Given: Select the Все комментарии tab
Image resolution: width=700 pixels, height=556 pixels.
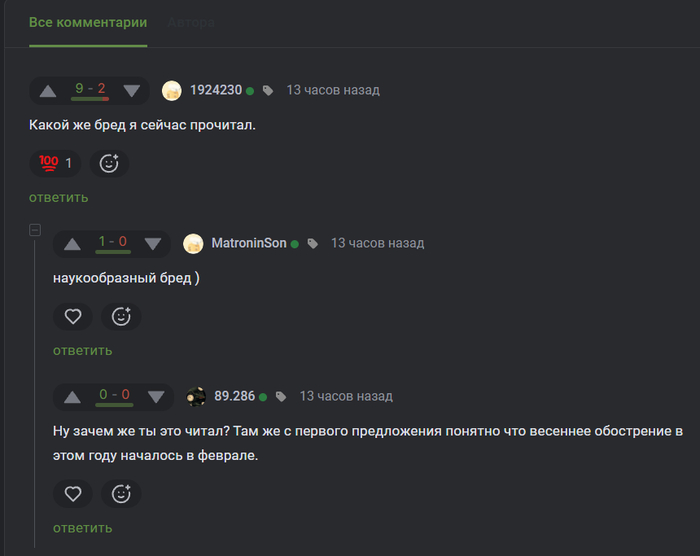Looking at the screenshot, I should [x=88, y=22].
